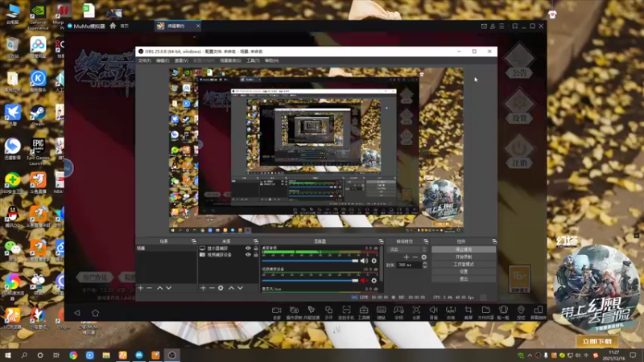Adjust desktop audio volume slider

[310, 261]
